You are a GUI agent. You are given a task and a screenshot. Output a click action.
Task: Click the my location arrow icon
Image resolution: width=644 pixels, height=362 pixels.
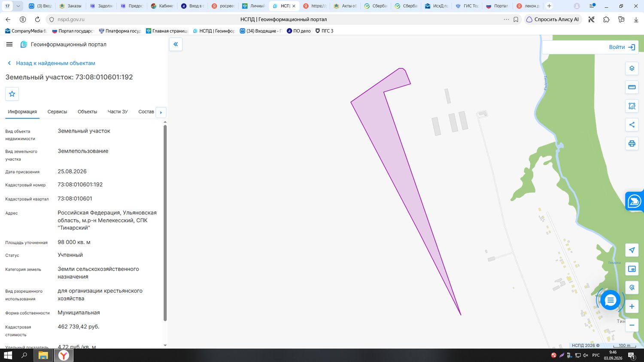tap(632, 250)
